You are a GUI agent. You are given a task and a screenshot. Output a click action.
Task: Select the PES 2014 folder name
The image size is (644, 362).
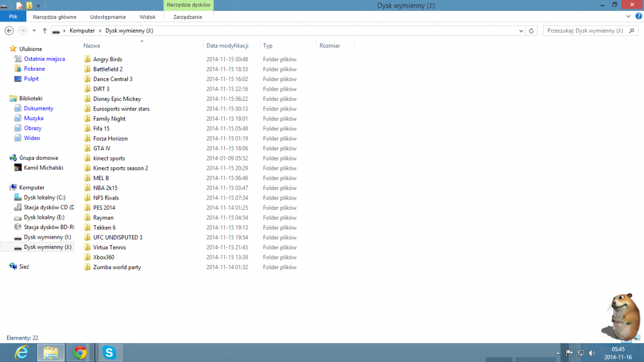[104, 208]
